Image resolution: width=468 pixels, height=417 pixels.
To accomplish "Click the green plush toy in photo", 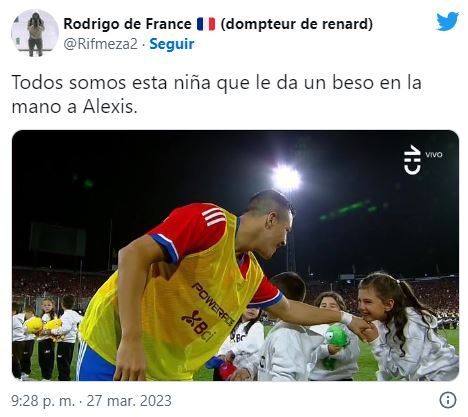I will click(337, 334).
